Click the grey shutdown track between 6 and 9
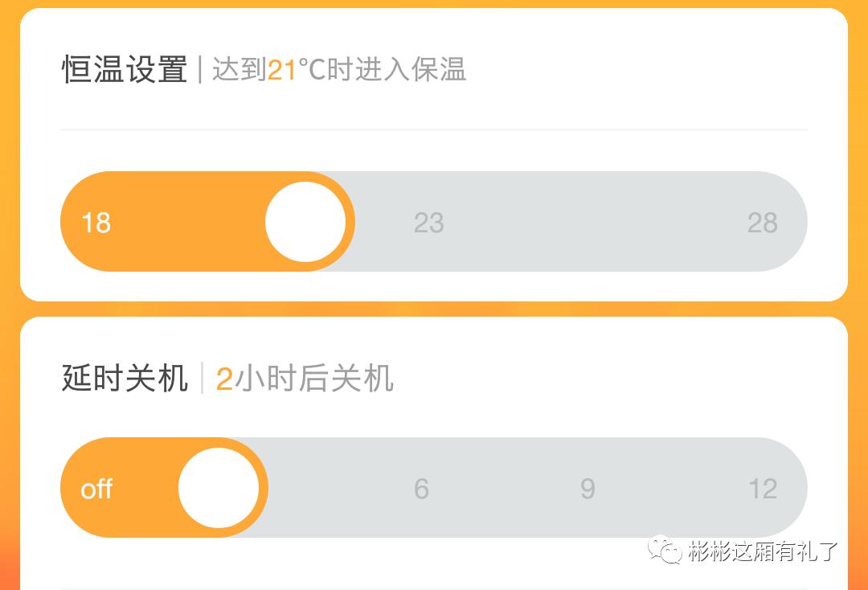 pyautogui.click(x=505, y=488)
